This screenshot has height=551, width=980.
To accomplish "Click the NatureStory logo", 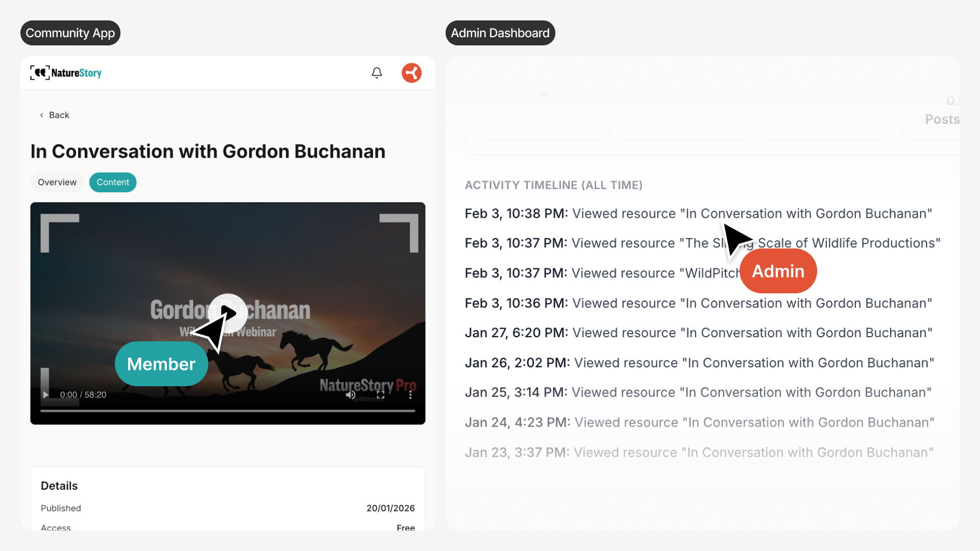I will point(66,73).
